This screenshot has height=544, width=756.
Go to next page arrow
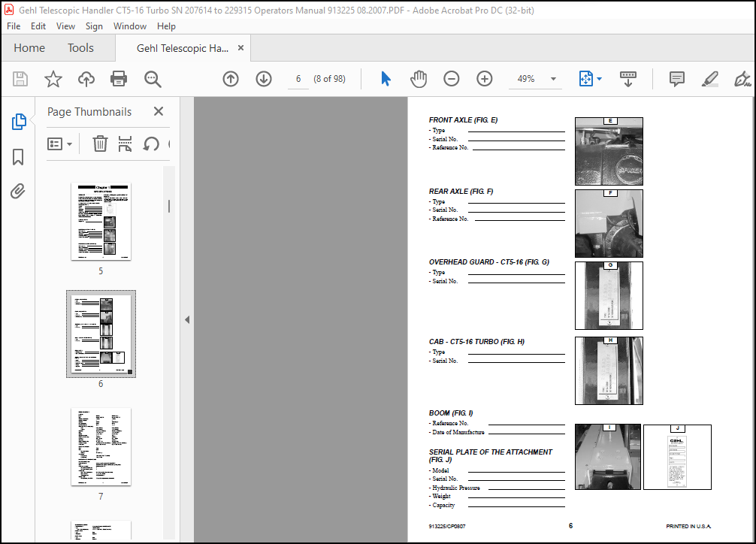coord(264,79)
